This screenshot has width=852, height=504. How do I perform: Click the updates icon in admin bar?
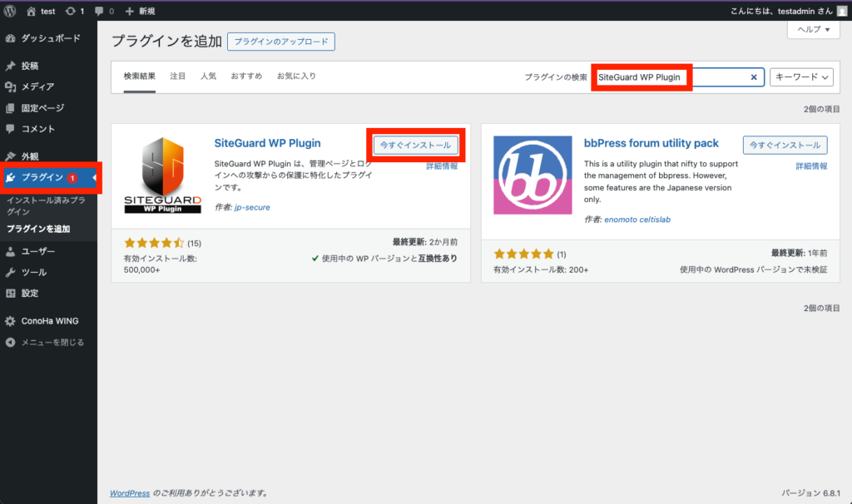70,11
